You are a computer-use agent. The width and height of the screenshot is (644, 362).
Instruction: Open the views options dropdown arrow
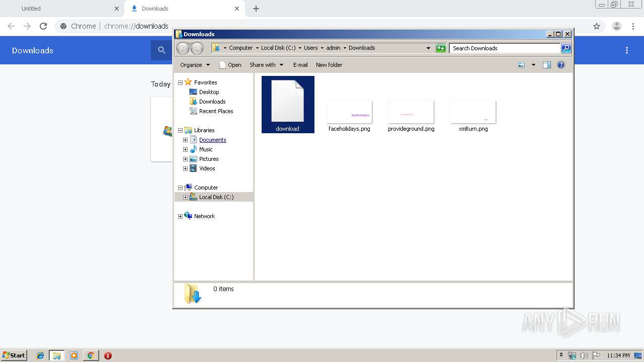pos(533,65)
